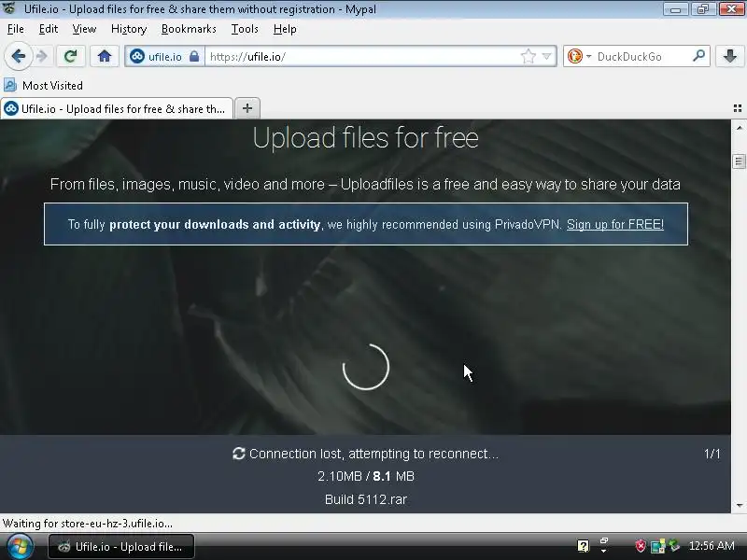Screen dimensions: 747x560
Task: Click the 2.10MB / 8.1 MB progress text
Action: (x=366, y=476)
